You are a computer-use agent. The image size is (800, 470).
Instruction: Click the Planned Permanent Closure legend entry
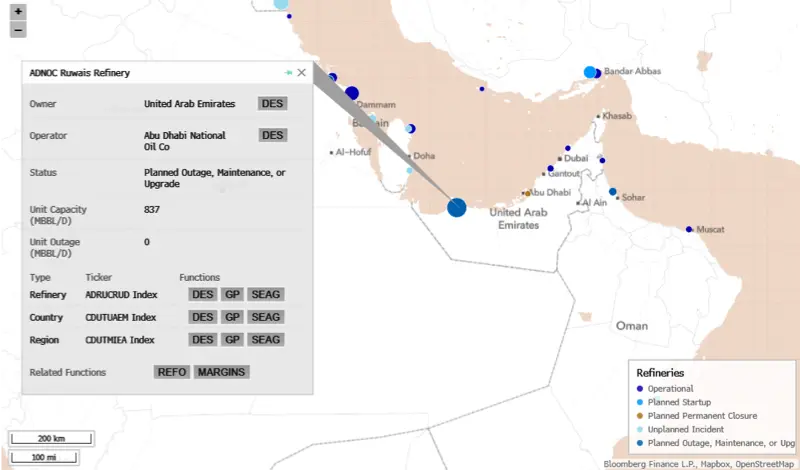coord(702,415)
